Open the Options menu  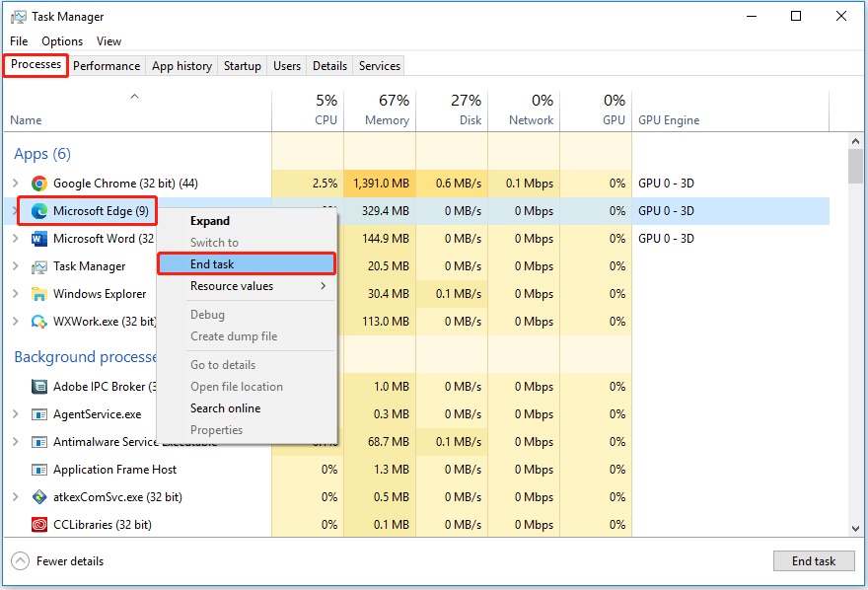click(62, 41)
